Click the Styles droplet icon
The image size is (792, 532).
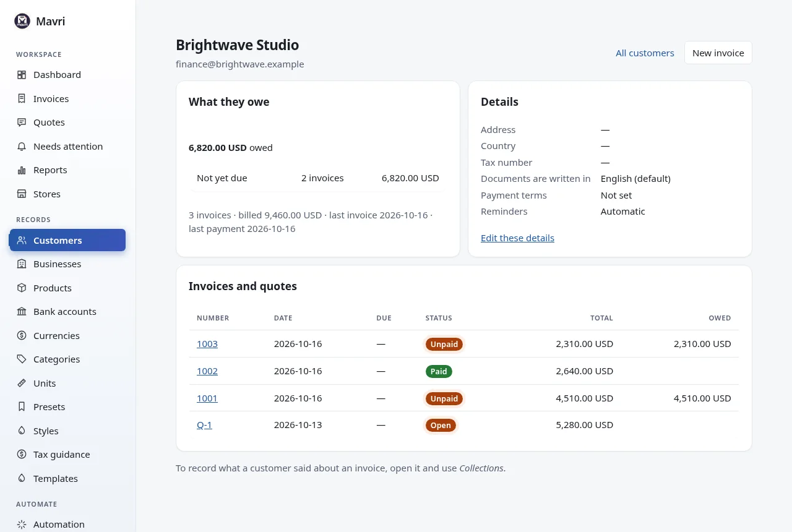[22, 431]
